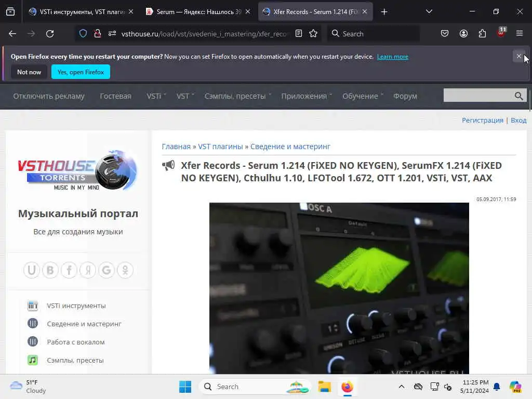532x399 pixels.
Task: Click the vsthouse.ru address bar URL
Action: (x=205, y=34)
